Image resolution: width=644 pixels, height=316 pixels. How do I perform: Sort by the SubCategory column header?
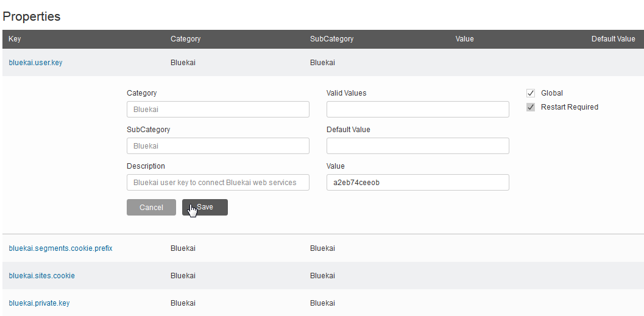(331, 39)
